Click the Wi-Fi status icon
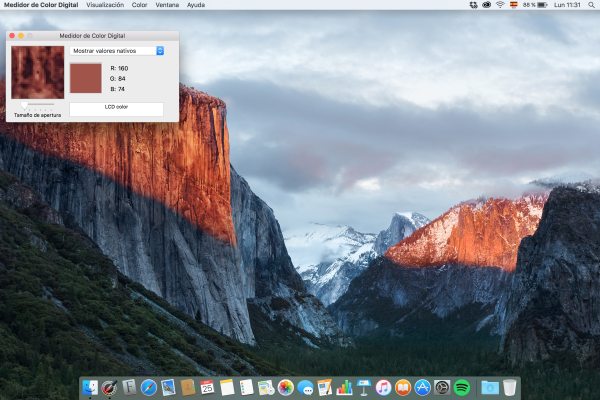 (500, 5)
